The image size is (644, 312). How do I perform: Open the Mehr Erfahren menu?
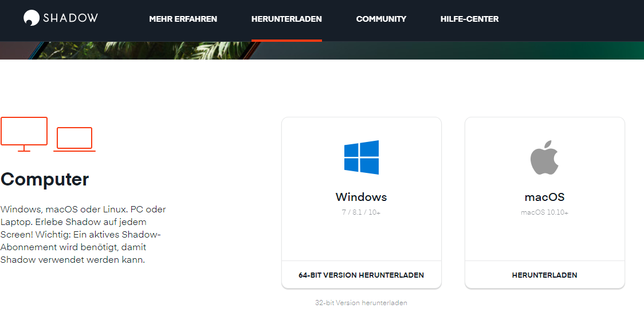tap(183, 19)
